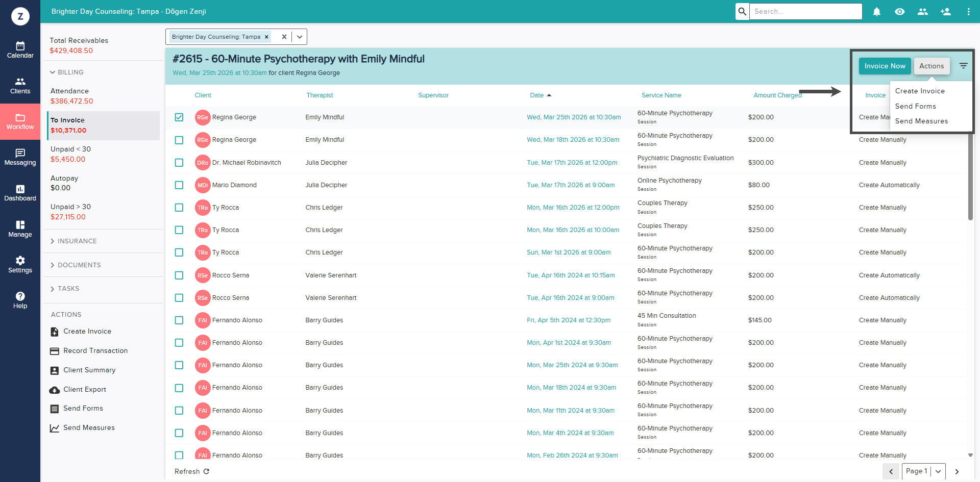The image size is (980, 482).
Task: Go to Clients in sidebar
Action: tap(20, 86)
